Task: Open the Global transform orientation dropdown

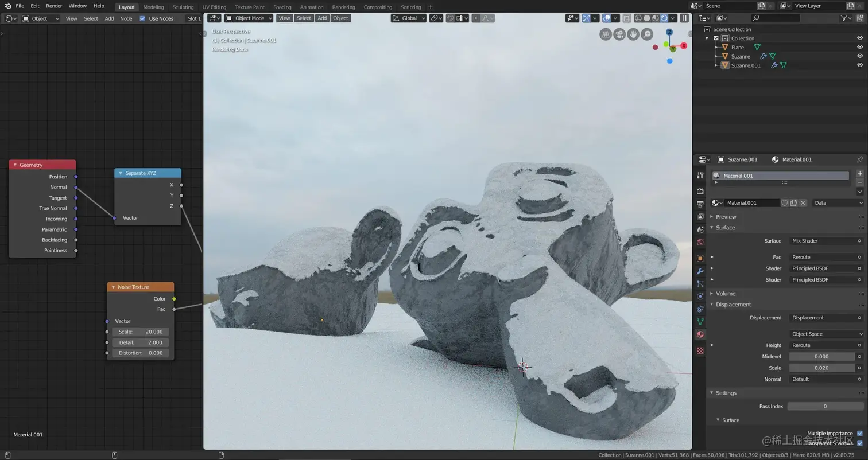Action: [x=409, y=18]
